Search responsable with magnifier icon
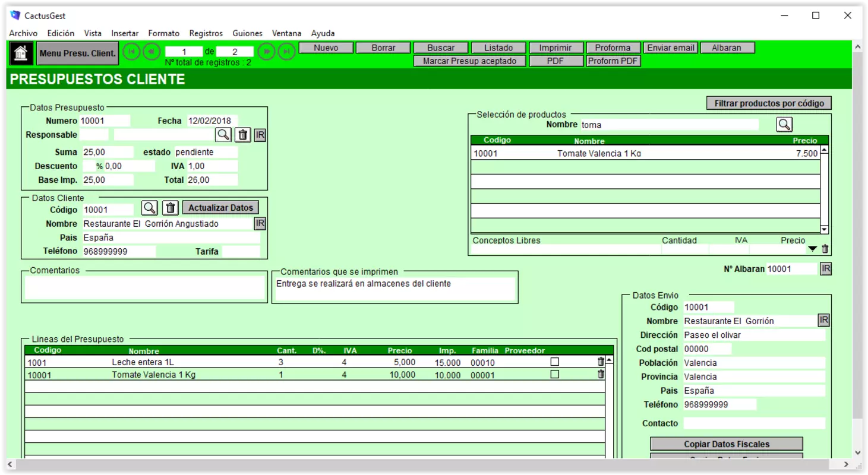Image resolution: width=868 pixels, height=475 pixels. (x=223, y=135)
